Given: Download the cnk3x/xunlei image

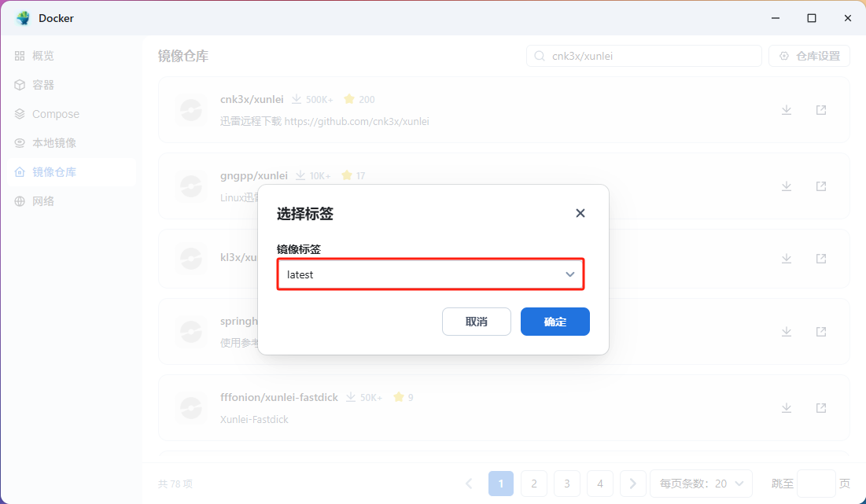Looking at the screenshot, I should [787, 110].
